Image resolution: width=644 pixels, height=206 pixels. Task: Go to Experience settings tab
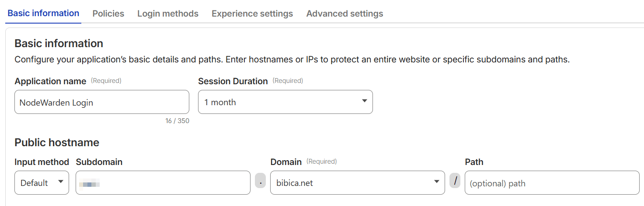click(252, 14)
